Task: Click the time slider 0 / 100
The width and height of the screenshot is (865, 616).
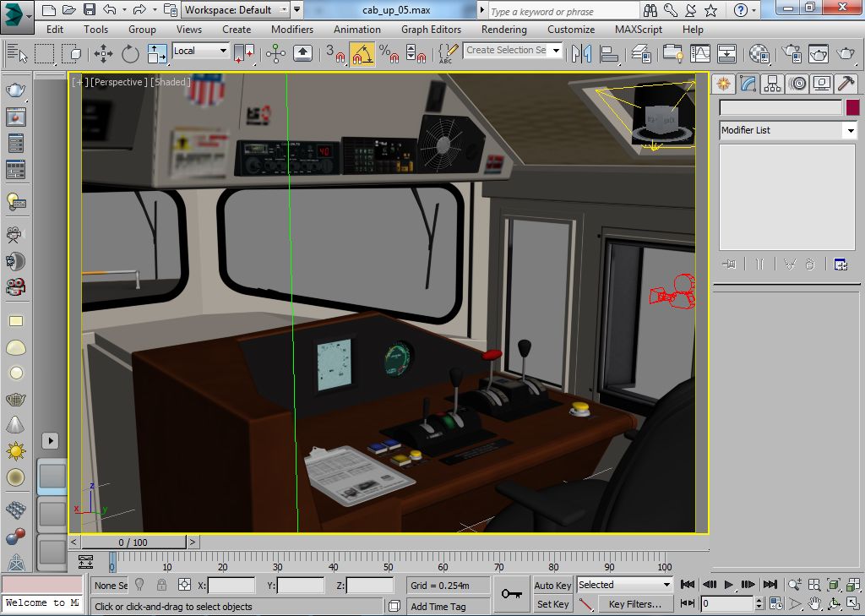Action: (x=133, y=542)
